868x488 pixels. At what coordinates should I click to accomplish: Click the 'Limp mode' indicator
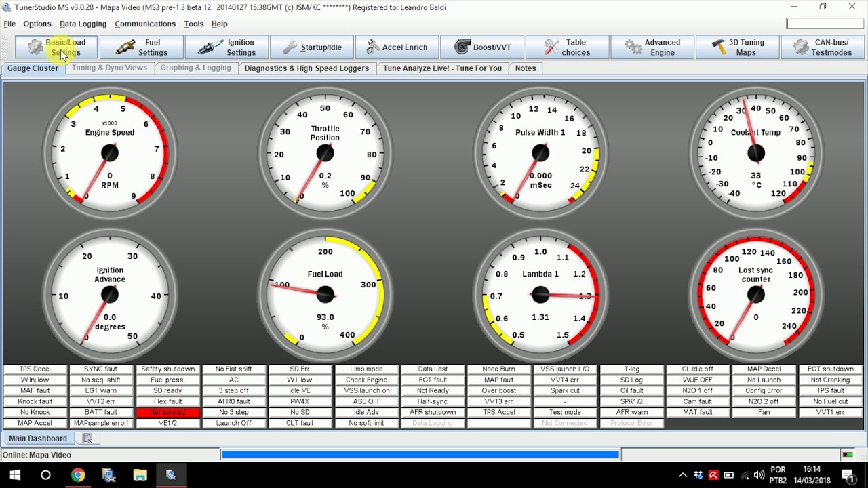point(366,369)
